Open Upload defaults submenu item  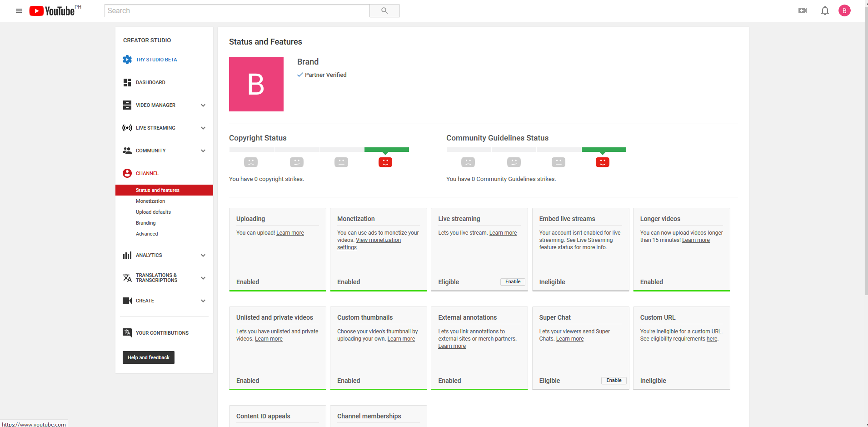tap(153, 212)
